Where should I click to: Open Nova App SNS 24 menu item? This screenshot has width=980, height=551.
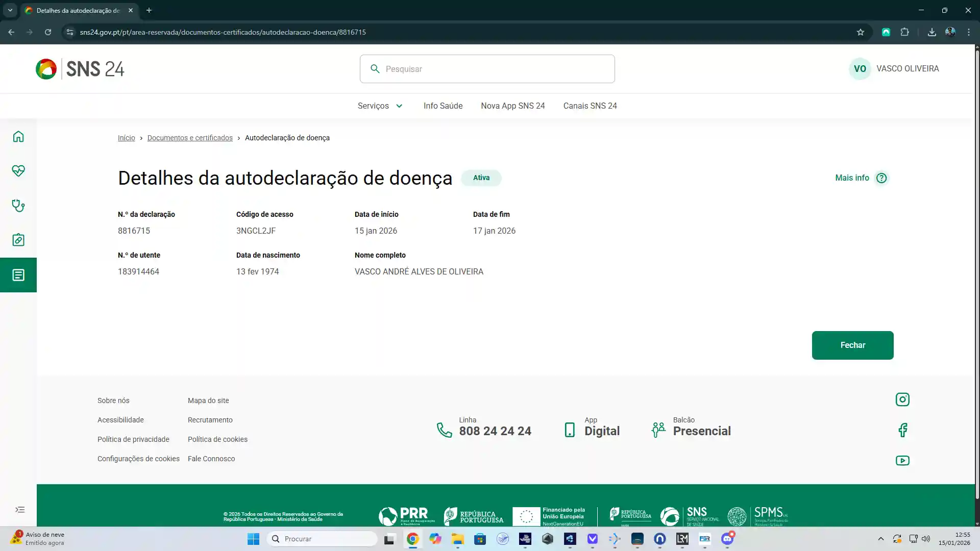(513, 106)
